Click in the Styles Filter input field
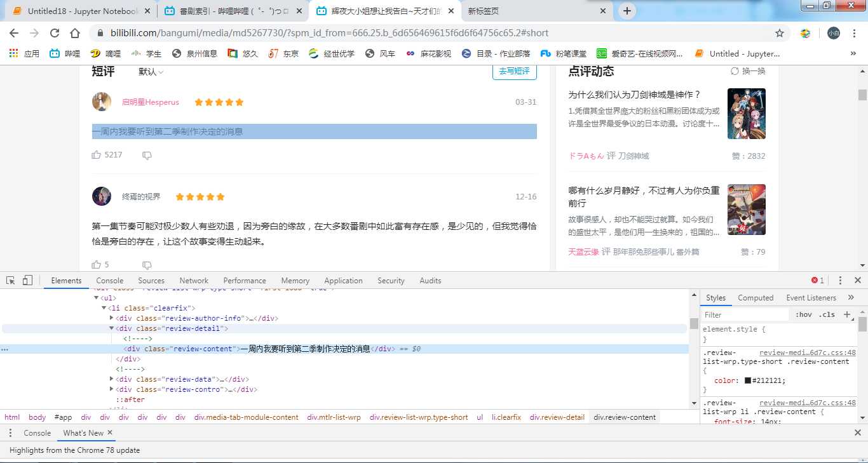The image size is (868, 463). click(x=745, y=314)
